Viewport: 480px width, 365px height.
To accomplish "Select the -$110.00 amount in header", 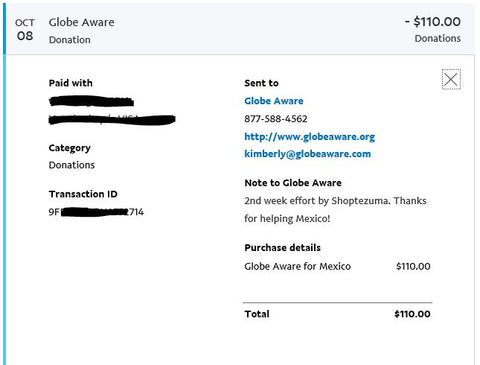I will tap(433, 22).
